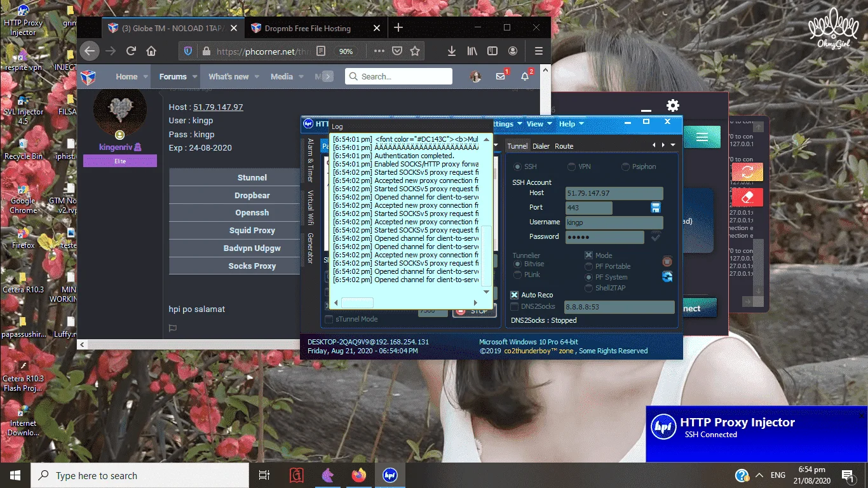Switch to the Dialer tab
Viewport: 868px width, 488px height.
(x=541, y=146)
